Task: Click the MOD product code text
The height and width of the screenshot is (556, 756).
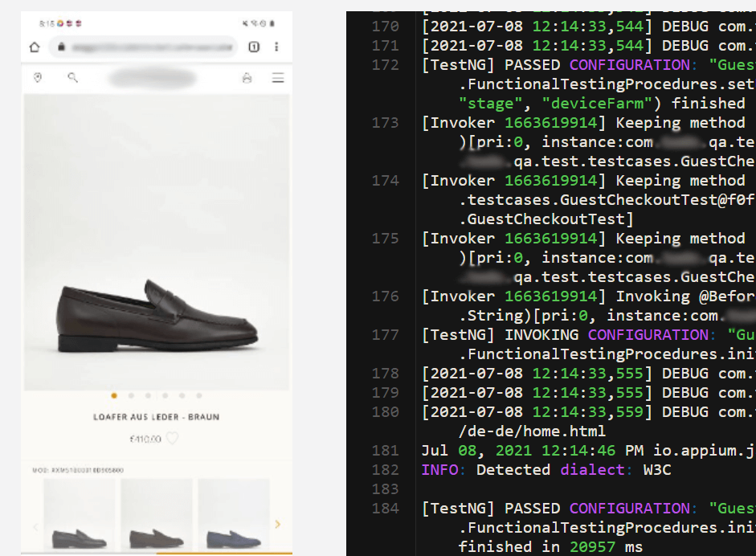Action: (x=78, y=470)
